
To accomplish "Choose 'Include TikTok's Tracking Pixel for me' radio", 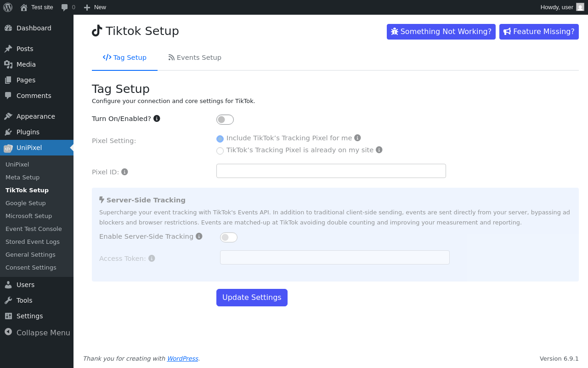I will (220, 139).
